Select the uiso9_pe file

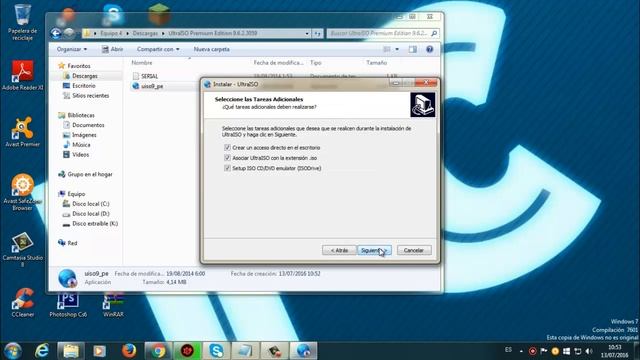[x=152, y=86]
